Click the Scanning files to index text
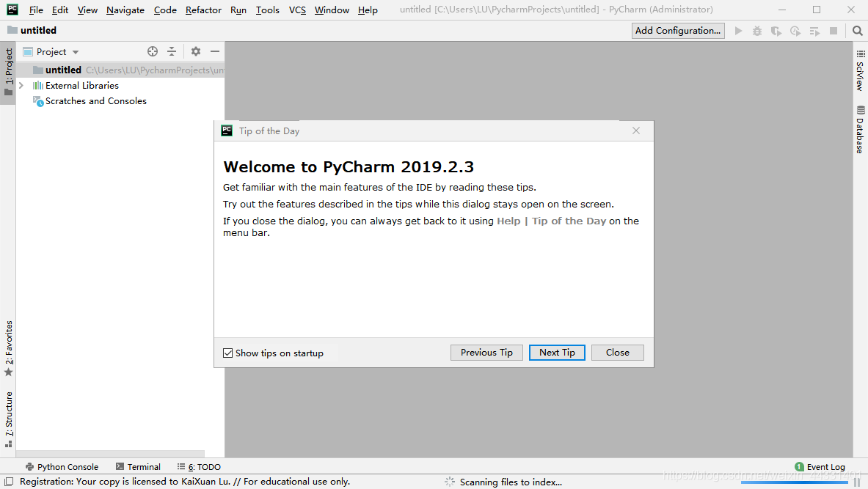The height and width of the screenshot is (489, 868). click(x=511, y=482)
